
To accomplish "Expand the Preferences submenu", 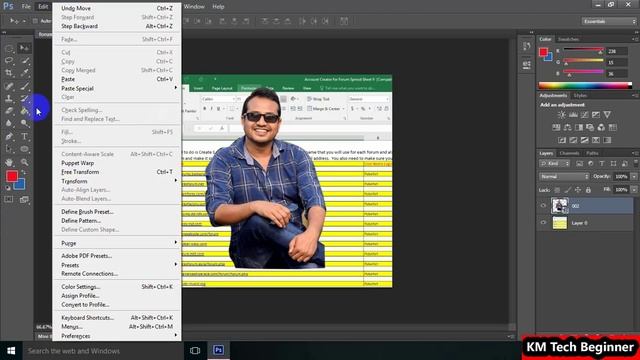I will tap(117, 336).
